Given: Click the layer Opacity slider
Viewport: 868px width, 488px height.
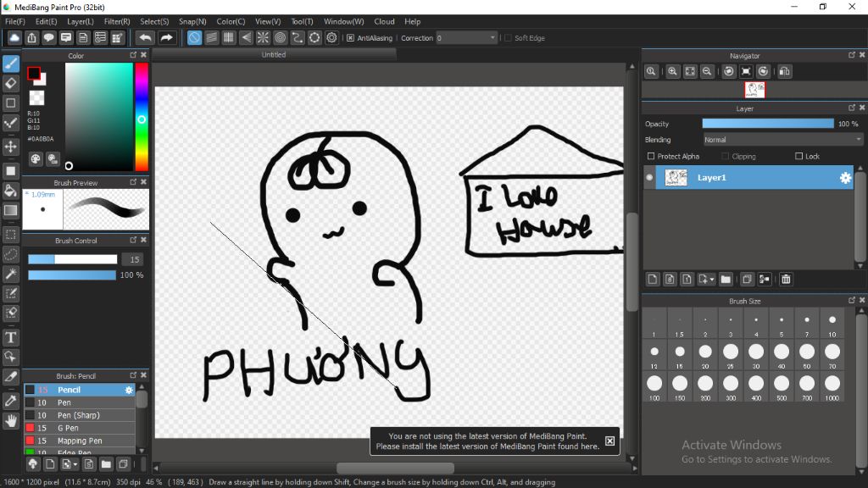Looking at the screenshot, I should click(x=768, y=124).
